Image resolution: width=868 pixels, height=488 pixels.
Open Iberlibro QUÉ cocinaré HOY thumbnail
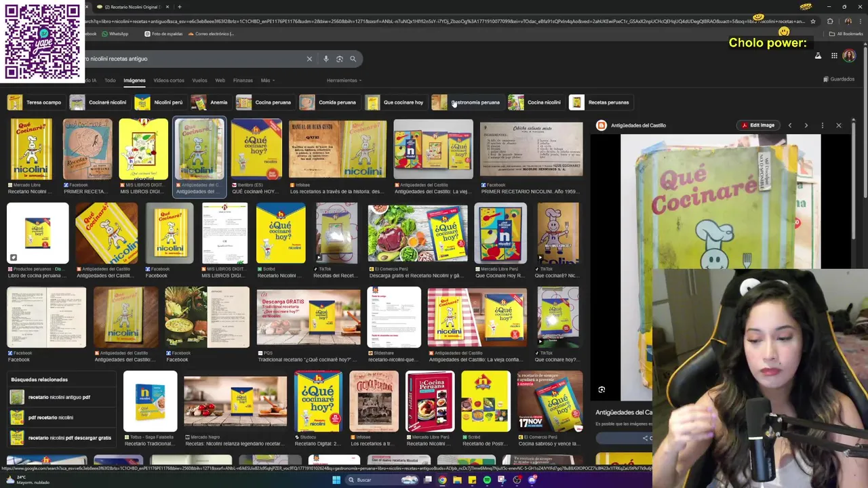(x=256, y=149)
